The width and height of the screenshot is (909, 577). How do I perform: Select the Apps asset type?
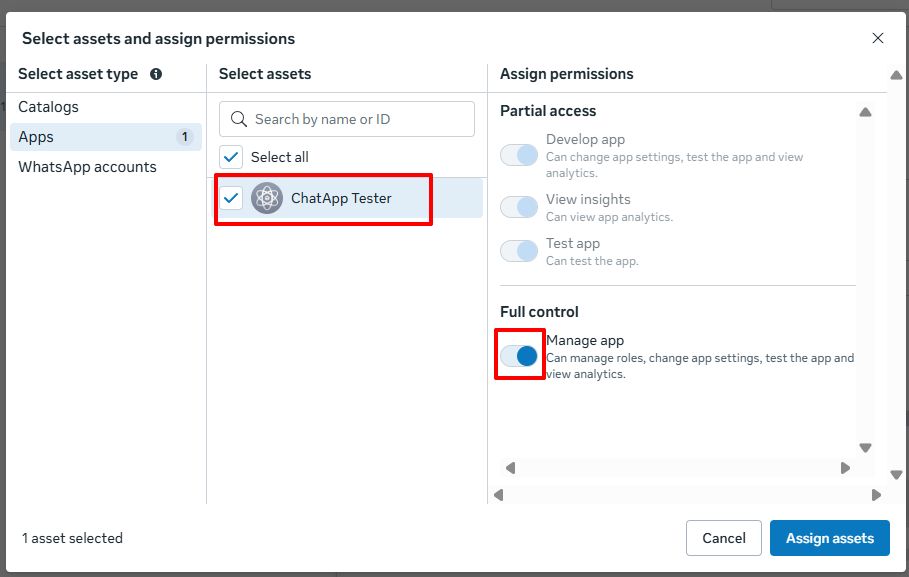click(x=36, y=137)
